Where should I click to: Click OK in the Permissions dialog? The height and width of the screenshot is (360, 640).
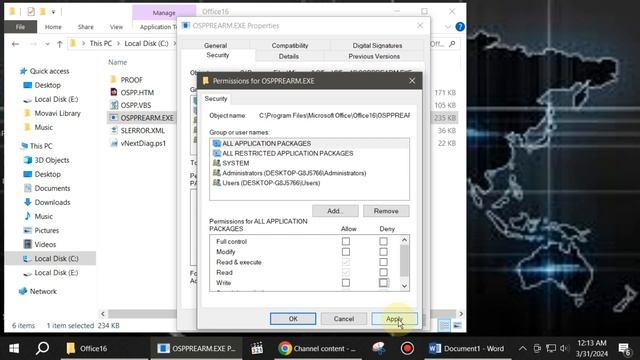pyautogui.click(x=293, y=319)
